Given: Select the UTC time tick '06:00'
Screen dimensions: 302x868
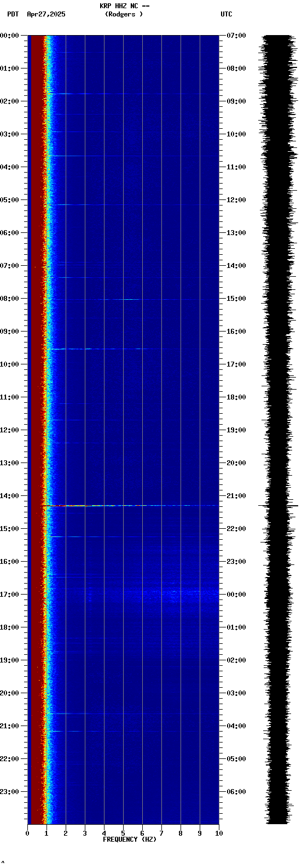Looking at the screenshot, I should 236,792.
